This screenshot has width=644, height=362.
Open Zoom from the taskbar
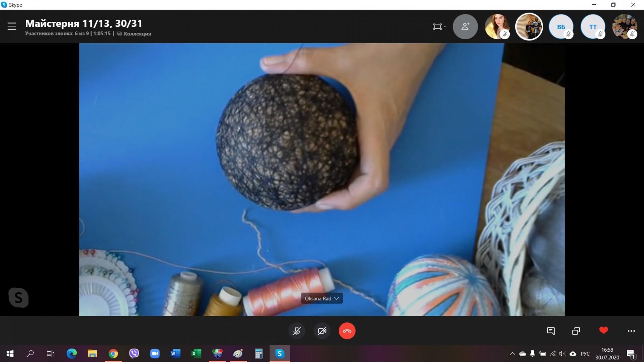tap(155, 354)
